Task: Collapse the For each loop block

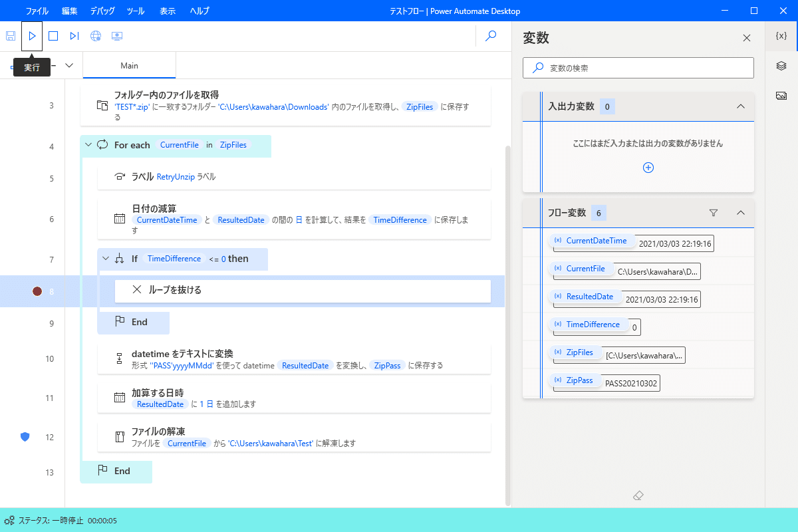Action: [88, 145]
